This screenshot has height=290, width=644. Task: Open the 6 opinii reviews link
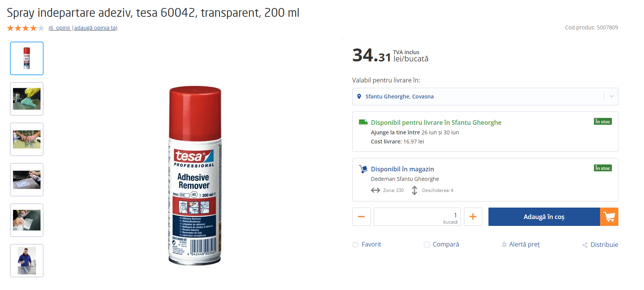tap(60, 28)
